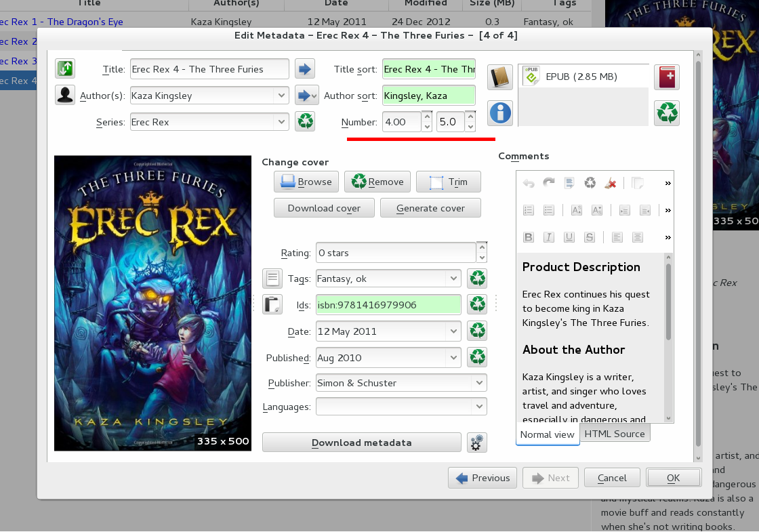This screenshot has width=759, height=532.
Task: Add a new format with red book icon
Action: coord(667,77)
